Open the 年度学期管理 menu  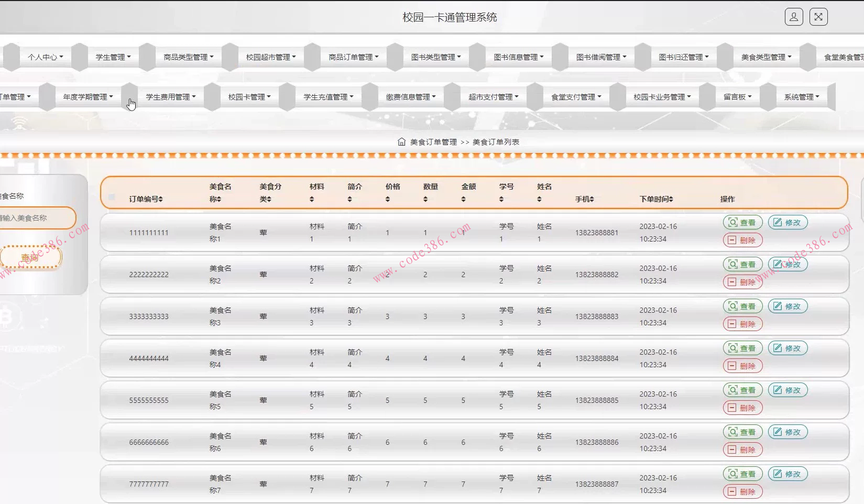pyautogui.click(x=88, y=97)
